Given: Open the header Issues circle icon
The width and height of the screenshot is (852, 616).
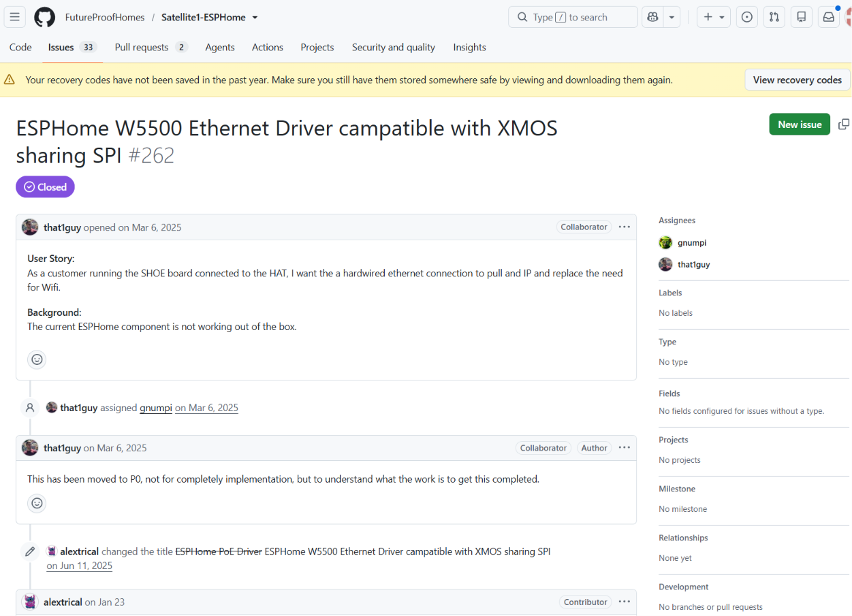Looking at the screenshot, I should tap(747, 17).
